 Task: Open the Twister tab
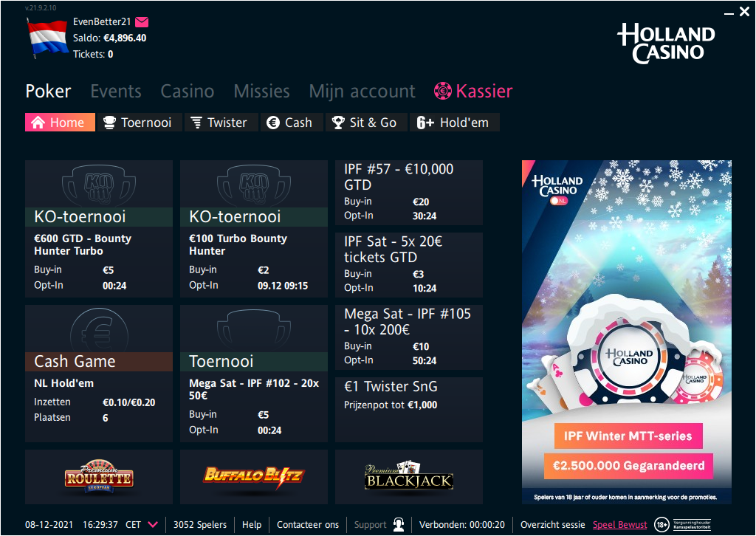pos(219,123)
